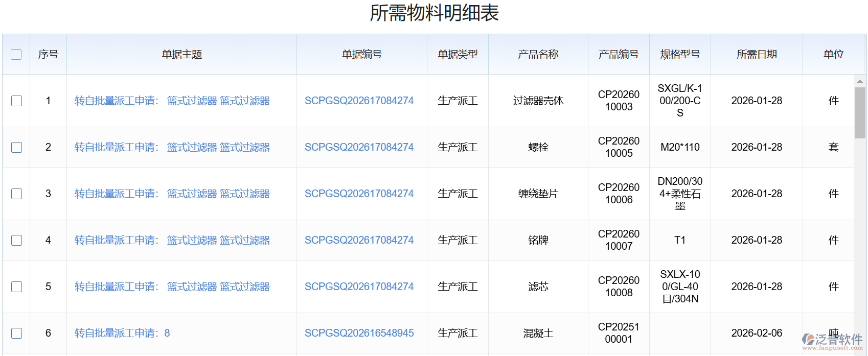This screenshot has height=356, width=868.
Task: Click the vertical scrollbar thumb
Action: [860, 112]
